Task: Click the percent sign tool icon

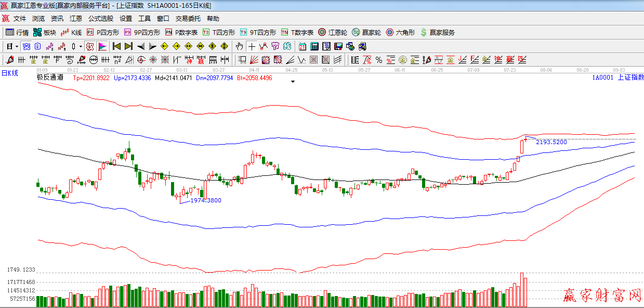Action: [x=379, y=60]
